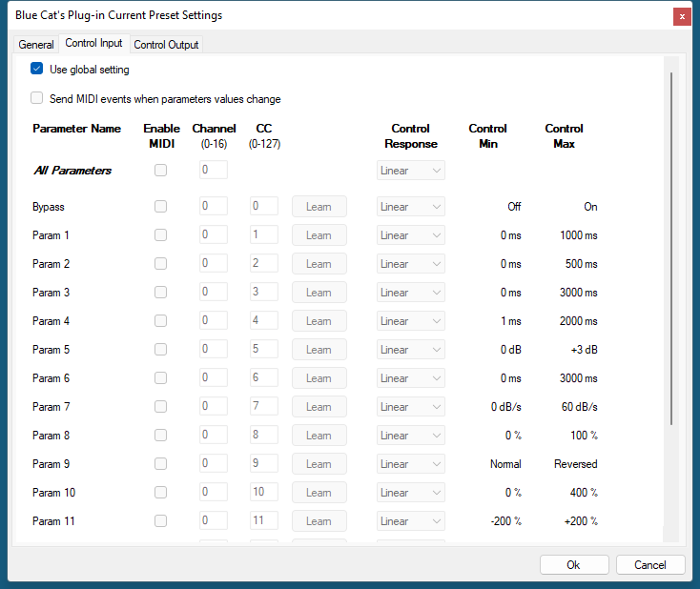Screen dimensions: 700x589
Task: Open Param 3 Control Response list
Action: (411, 293)
